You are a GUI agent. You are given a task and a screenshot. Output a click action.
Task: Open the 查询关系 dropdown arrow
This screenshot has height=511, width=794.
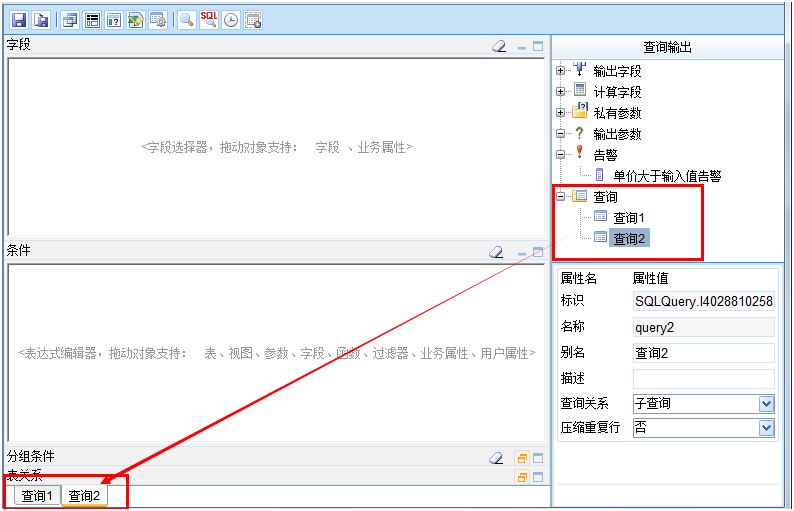tap(767, 404)
